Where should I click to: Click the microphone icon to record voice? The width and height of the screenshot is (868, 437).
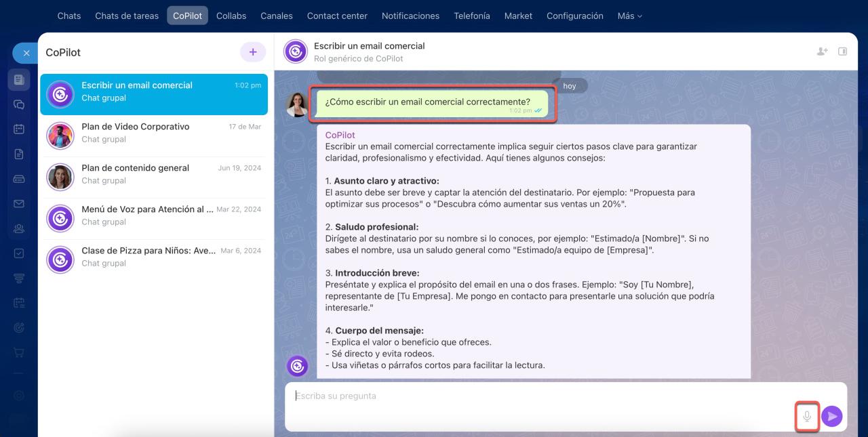point(807,416)
